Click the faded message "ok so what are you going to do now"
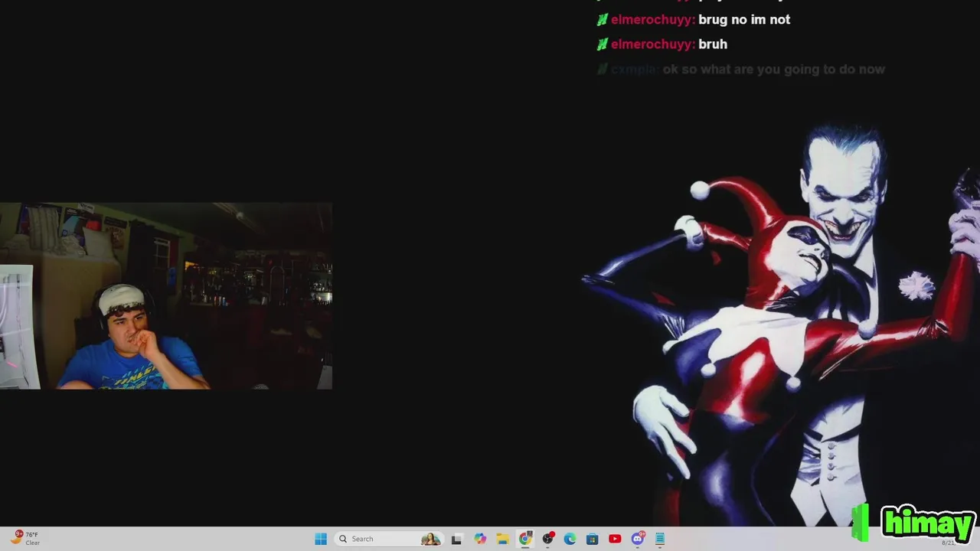The height and width of the screenshot is (551, 980). click(774, 70)
